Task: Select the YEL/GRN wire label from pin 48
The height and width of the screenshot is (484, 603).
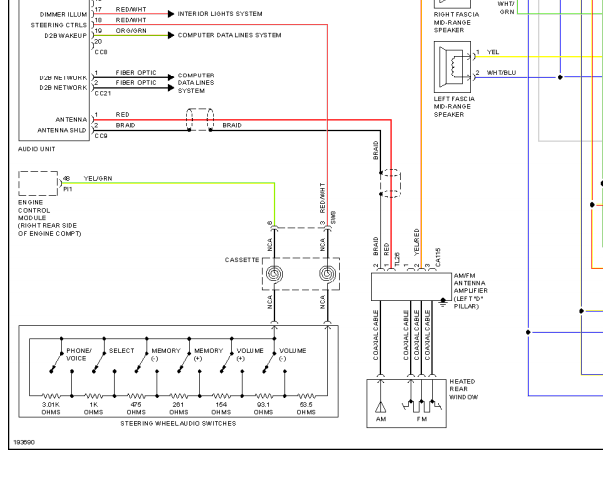Action: pyautogui.click(x=98, y=179)
